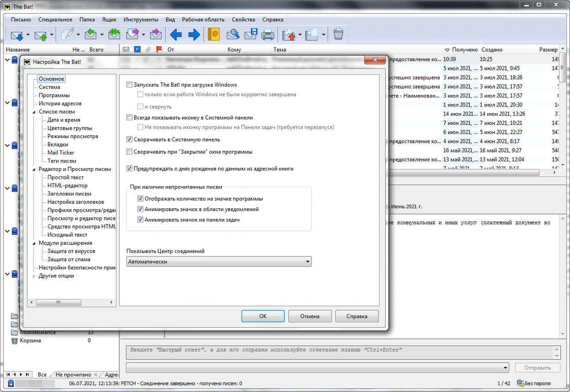
Task: Open the Address Book toolbar icon
Action: [x=214, y=34]
